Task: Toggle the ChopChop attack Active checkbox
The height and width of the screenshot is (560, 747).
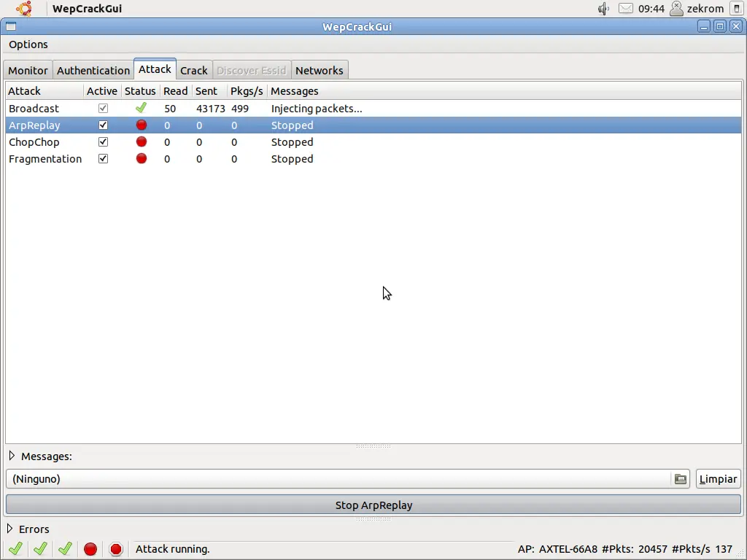Action: [103, 142]
